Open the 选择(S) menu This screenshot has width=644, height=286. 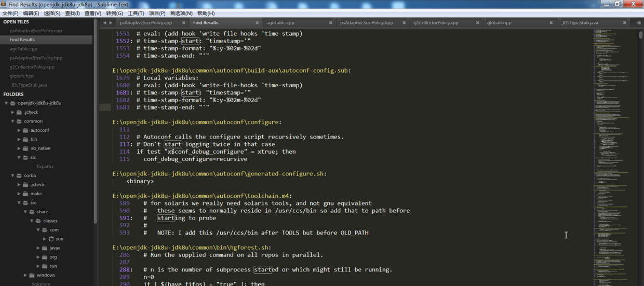pyautogui.click(x=52, y=13)
